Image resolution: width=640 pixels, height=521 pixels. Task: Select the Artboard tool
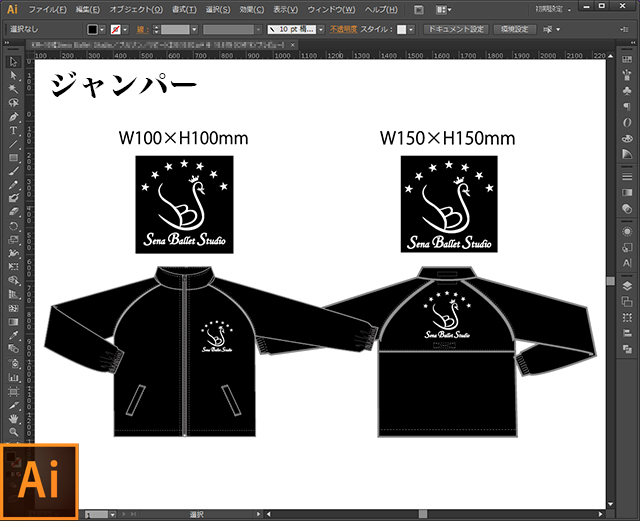[13, 392]
